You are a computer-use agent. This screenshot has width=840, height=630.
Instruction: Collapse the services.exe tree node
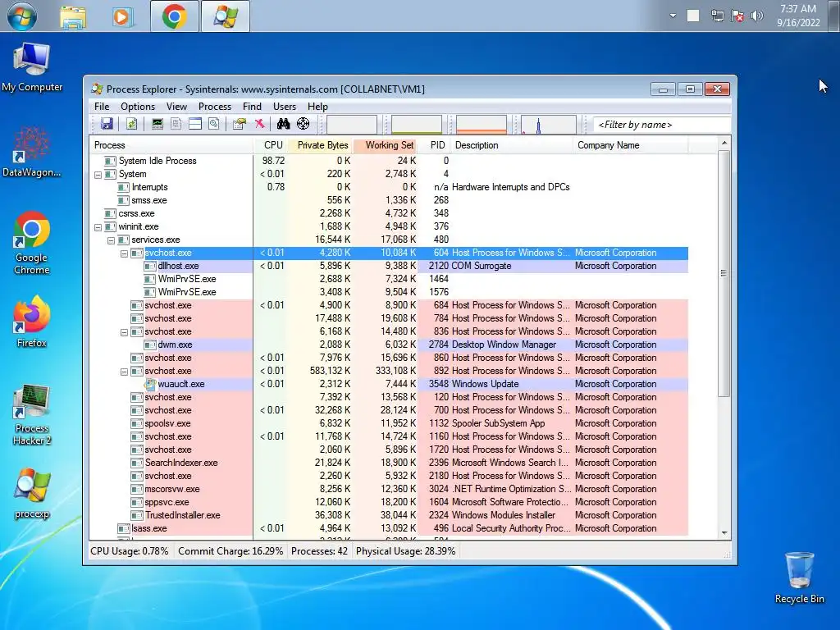point(111,240)
